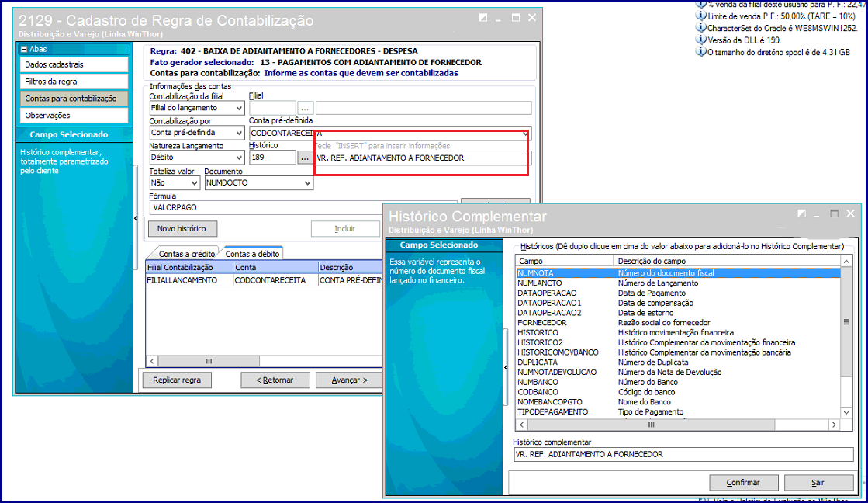Click históricos list scroll right arrow

tap(834, 425)
